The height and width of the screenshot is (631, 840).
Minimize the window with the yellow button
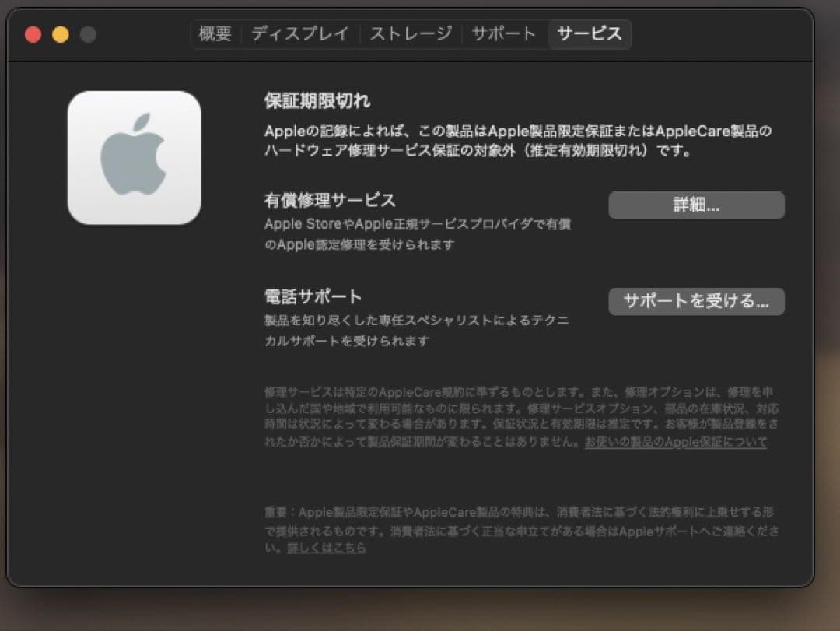coord(61,34)
